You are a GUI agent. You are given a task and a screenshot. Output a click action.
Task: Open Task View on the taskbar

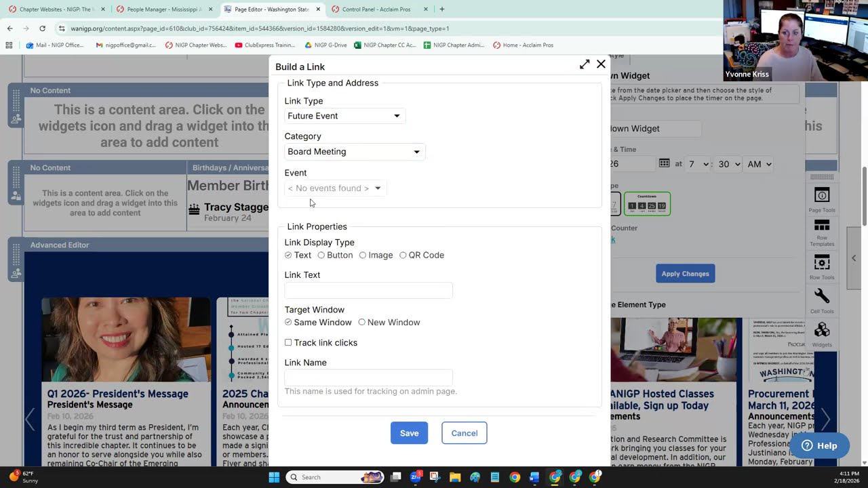click(x=396, y=477)
